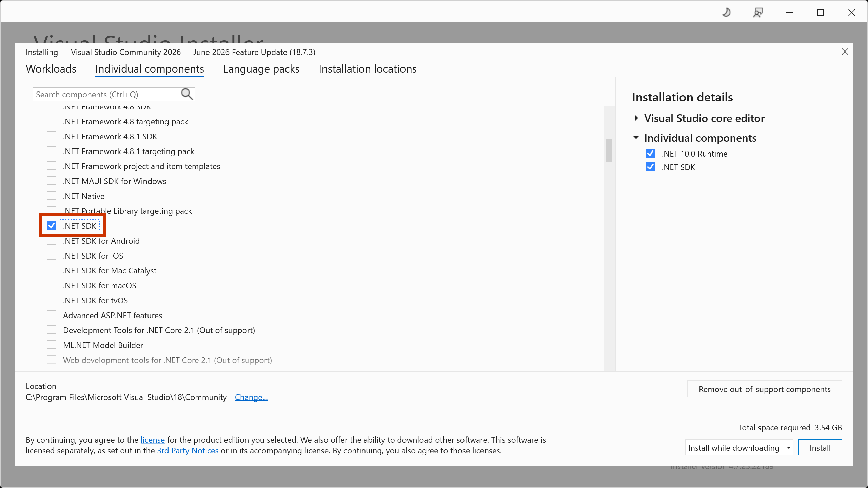Check .NET SDK for macOS
Viewport: 868px width, 488px height.
52,285
